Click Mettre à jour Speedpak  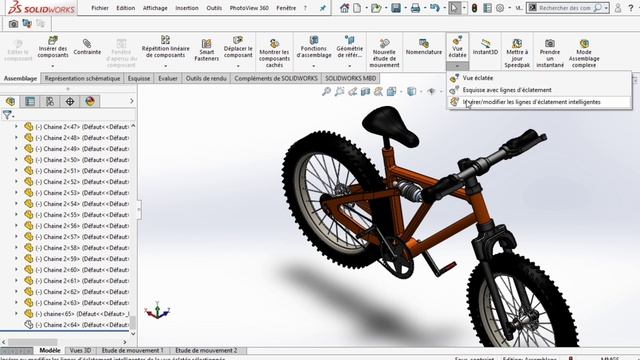coord(517,53)
